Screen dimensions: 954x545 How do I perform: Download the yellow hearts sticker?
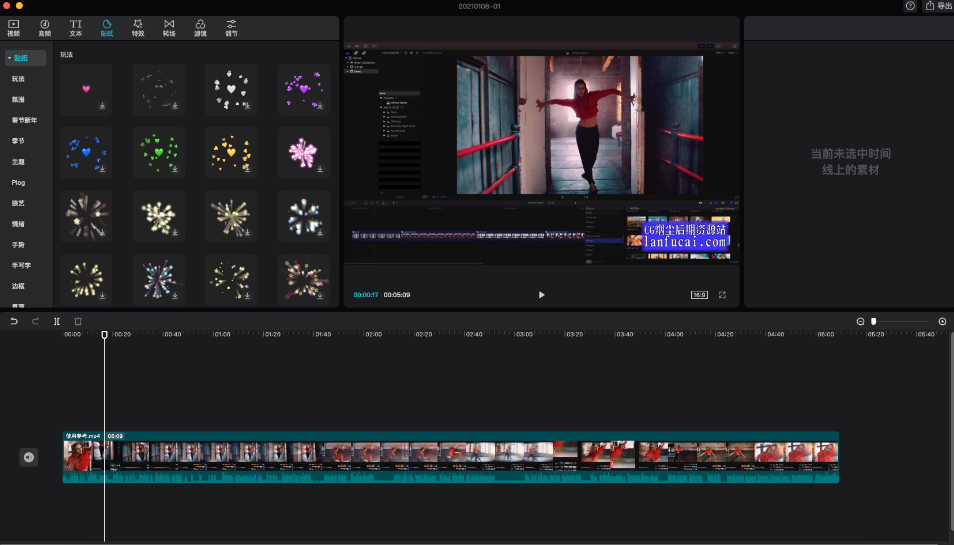(247, 169)
